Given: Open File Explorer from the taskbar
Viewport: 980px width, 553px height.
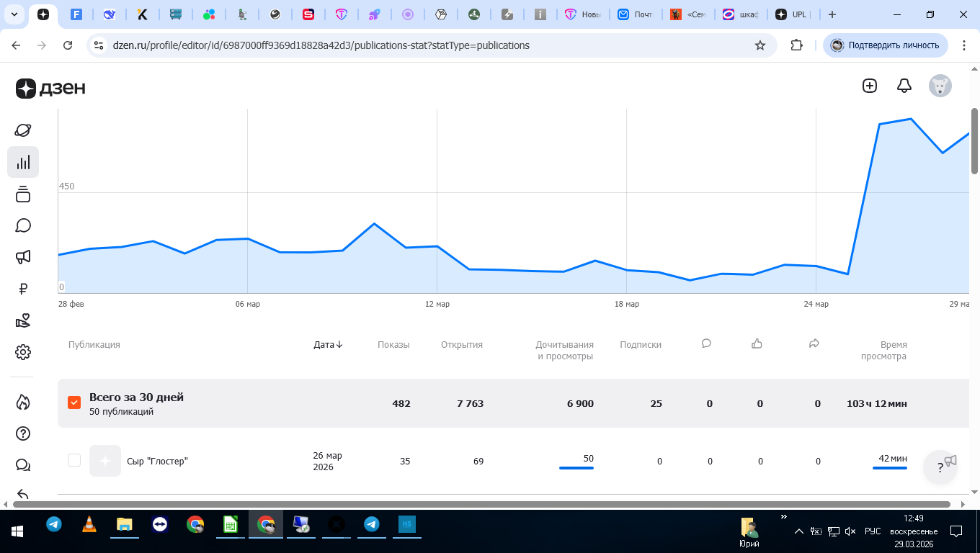Looking at the screenshot, I should click(125, 525).
